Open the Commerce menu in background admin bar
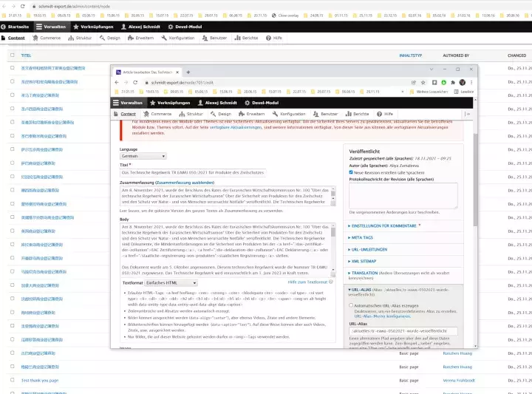Screen dimensions: 532x394 pos(47,37)
